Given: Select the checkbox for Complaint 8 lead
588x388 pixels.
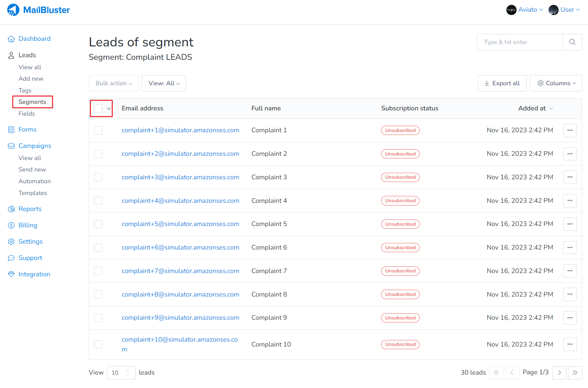Looking at the screenshot, I should [x=98, y=295].
